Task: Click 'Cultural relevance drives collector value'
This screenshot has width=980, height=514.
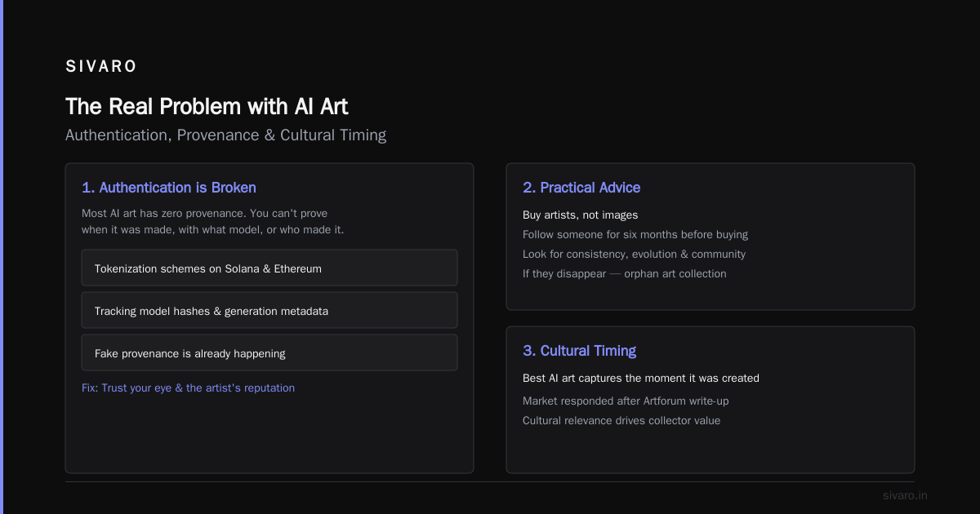Action: coord(621,421)
